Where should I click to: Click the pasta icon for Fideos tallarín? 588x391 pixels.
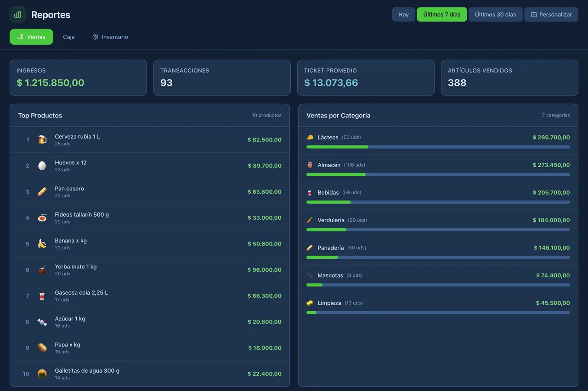(42, 218)
